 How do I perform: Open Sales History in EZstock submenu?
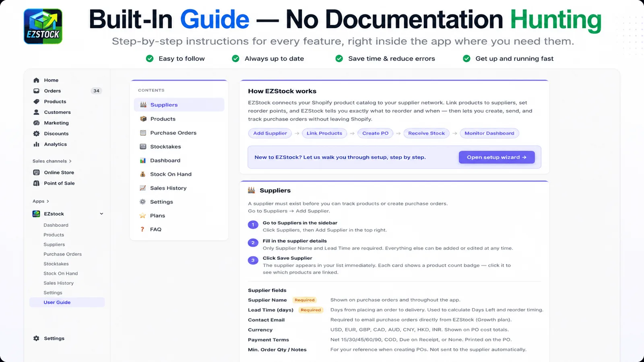pyautogui.click(x=58, y=283)
